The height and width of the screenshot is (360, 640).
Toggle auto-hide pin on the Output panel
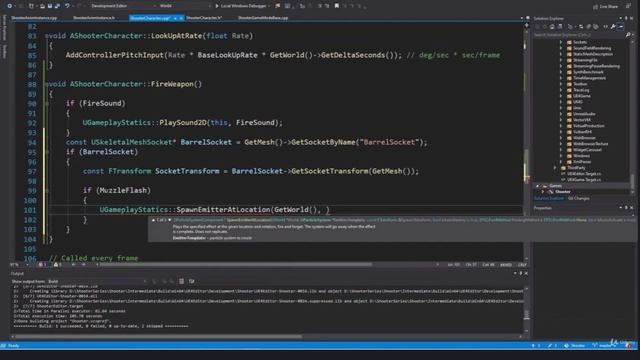coord(520,273)
